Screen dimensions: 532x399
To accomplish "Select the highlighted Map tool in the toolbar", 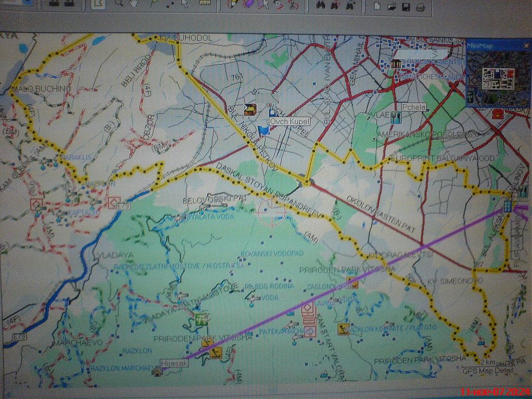I will 98,5.
